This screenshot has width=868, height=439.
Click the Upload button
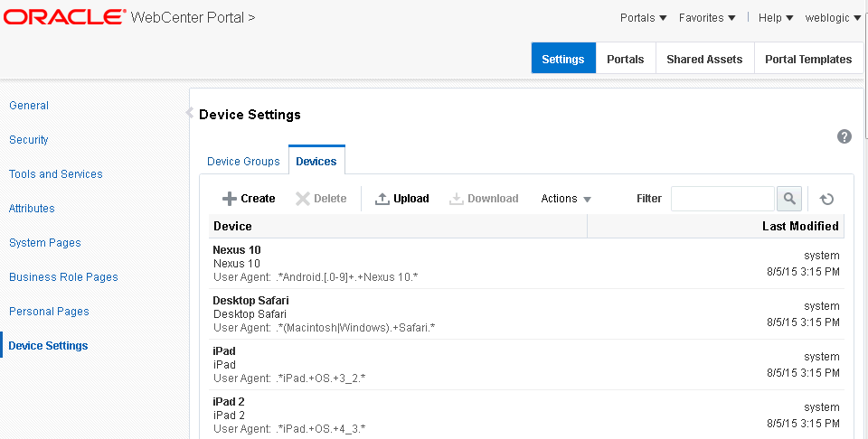pos(401,199)
